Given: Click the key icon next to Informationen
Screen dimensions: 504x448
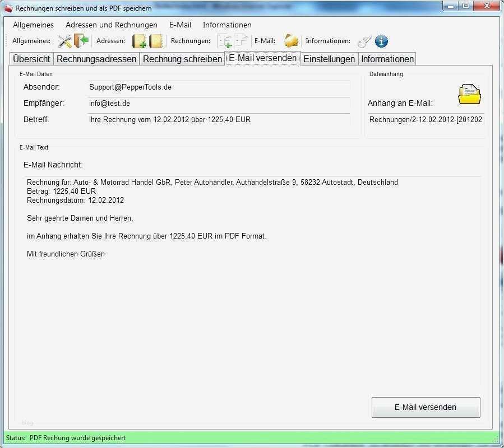Looking at the screenshot, I should coord(365,41).
